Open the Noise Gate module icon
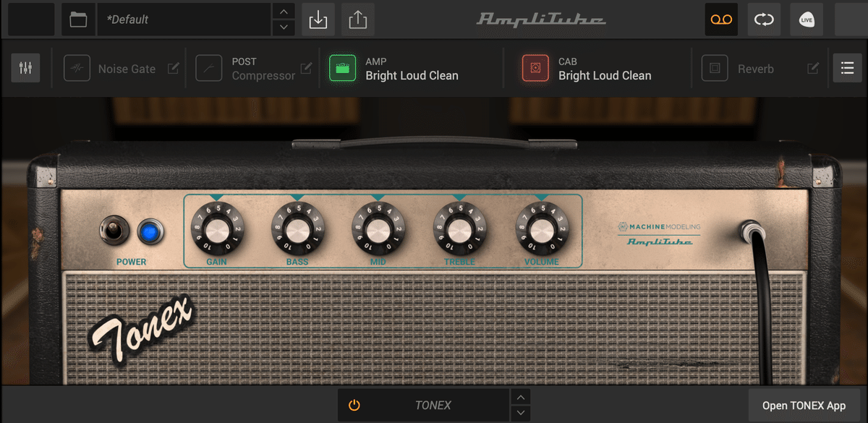 click(77, 68)
